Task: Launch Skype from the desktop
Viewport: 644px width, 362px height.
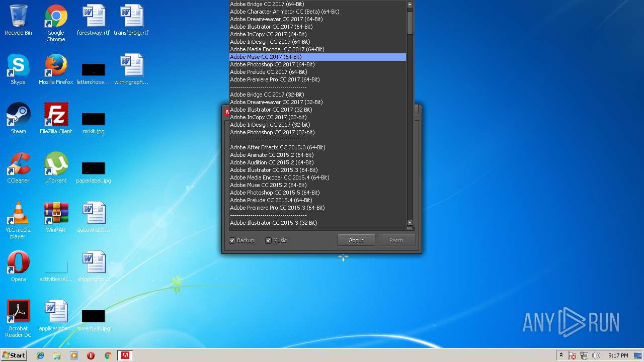Action: [x=18, y=70]
